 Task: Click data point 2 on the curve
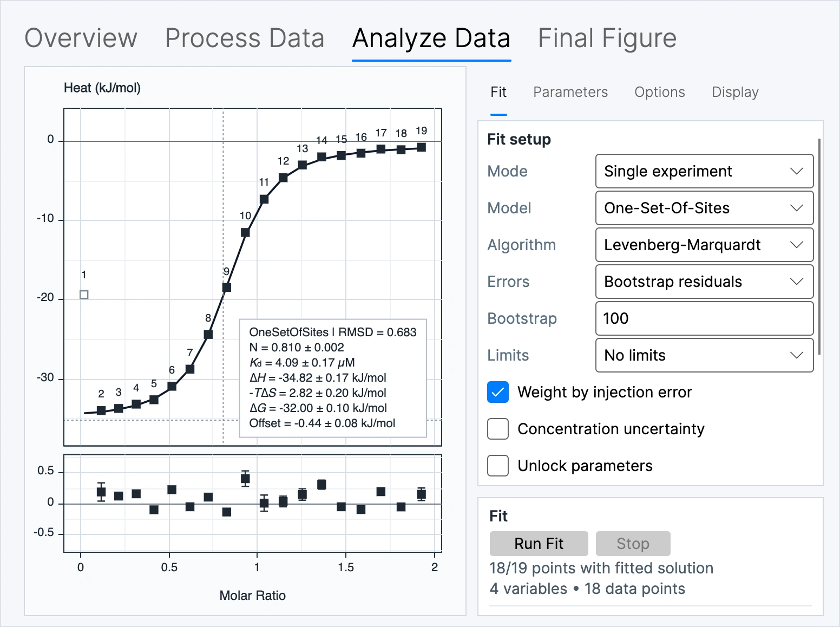pyautogui.click(x=101, y=410)
